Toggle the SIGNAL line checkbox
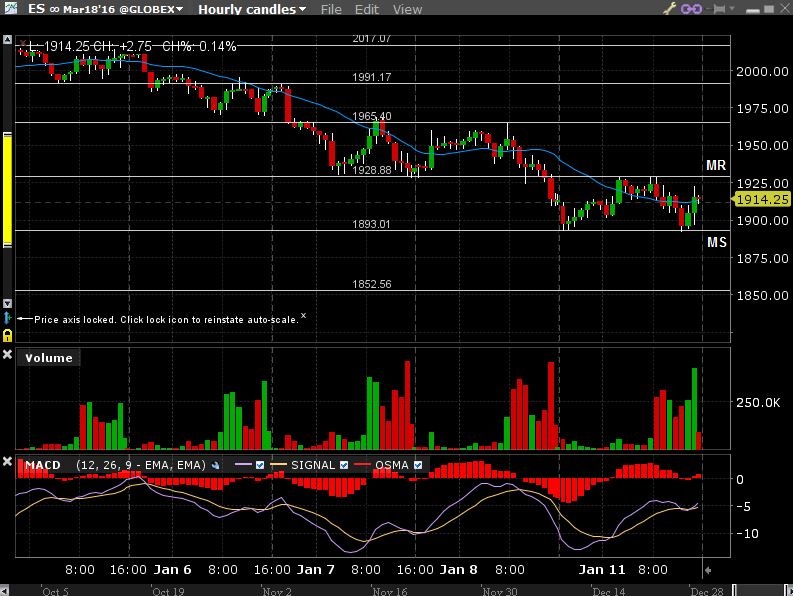 pos(344,466)
